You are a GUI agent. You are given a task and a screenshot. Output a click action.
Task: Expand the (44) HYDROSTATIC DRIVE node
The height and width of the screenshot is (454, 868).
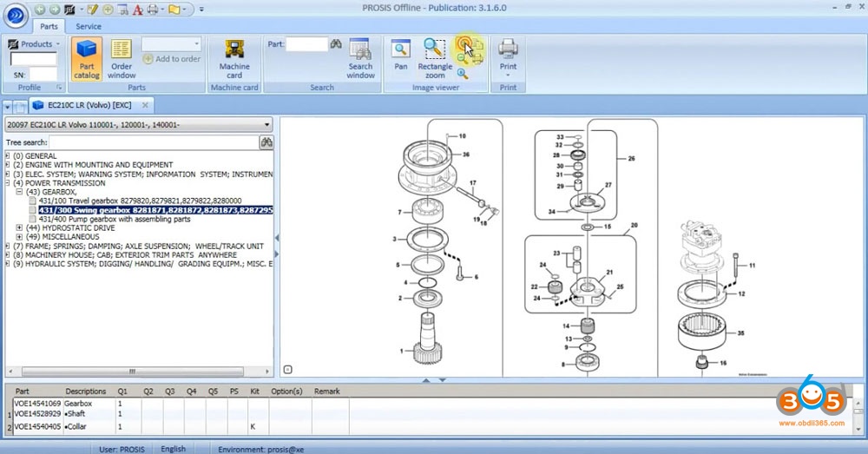coord(19,227)
